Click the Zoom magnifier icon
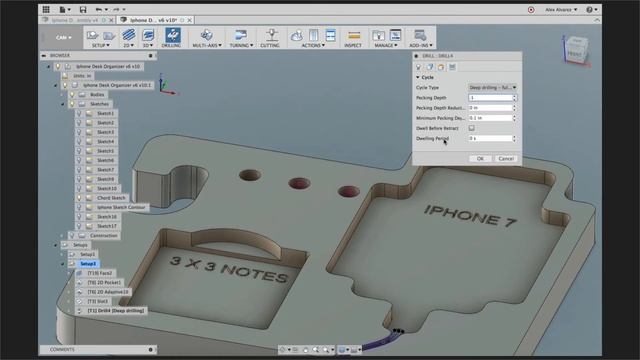 316,350
